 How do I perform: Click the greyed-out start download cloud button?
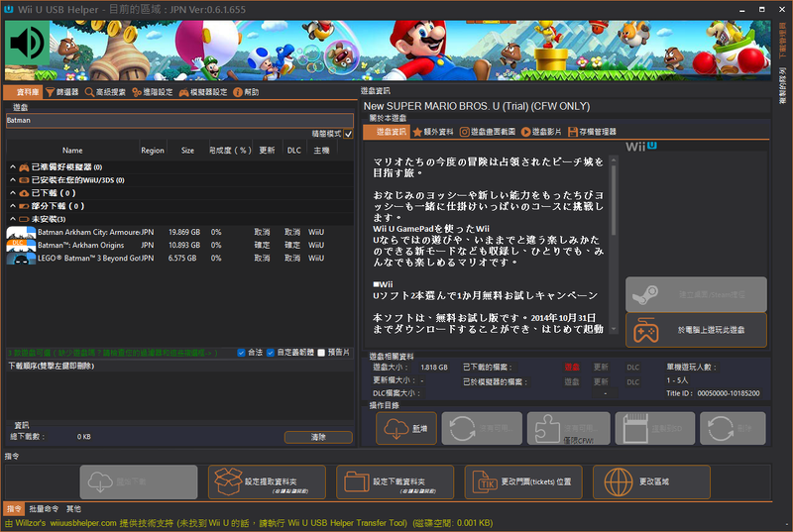pos(139,482)
